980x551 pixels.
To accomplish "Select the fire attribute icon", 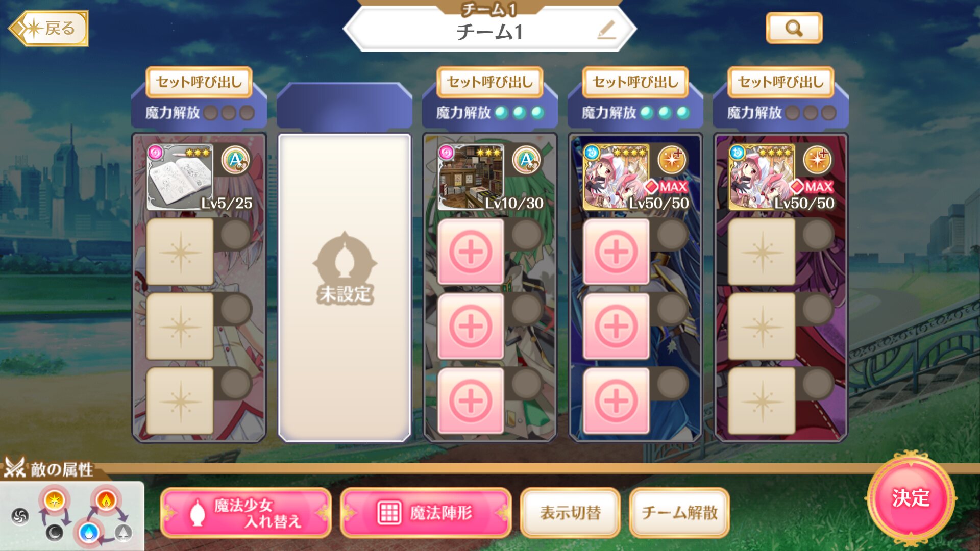I will coord(106,500).
